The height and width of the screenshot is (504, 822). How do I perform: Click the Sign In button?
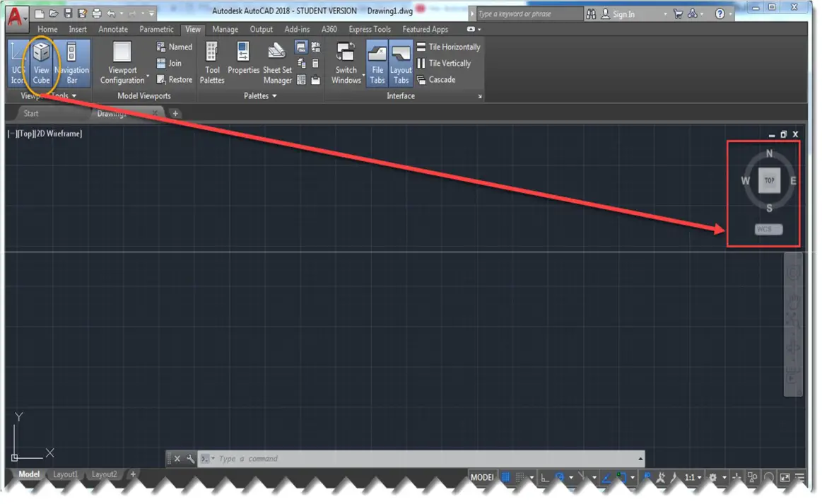pyautogui.click(x=618, y=14)
